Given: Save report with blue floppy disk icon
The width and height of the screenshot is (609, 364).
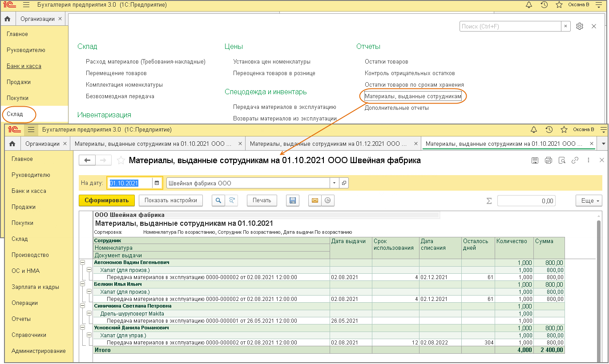Looking at the screenshot, I should pyautogui.click(x=293, y=200).
